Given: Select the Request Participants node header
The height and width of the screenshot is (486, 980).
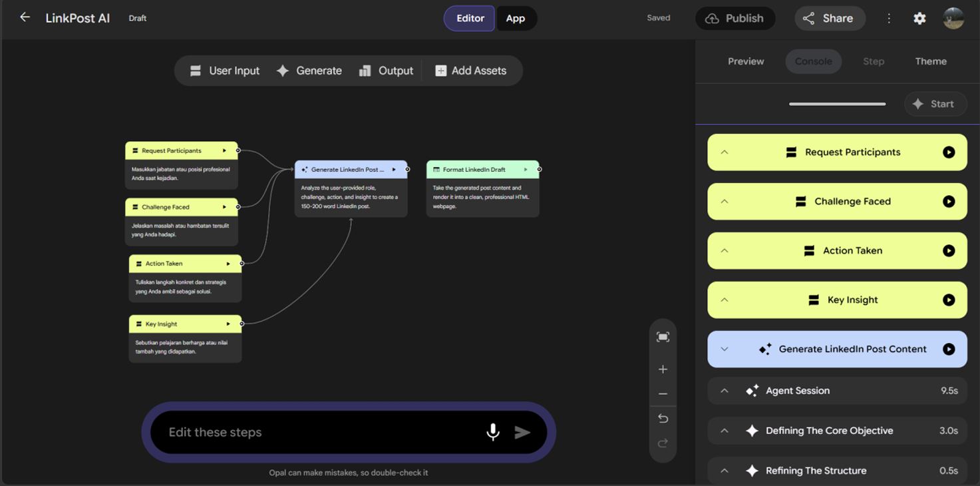Looking at the screenshot, I should tap(182, 150).
